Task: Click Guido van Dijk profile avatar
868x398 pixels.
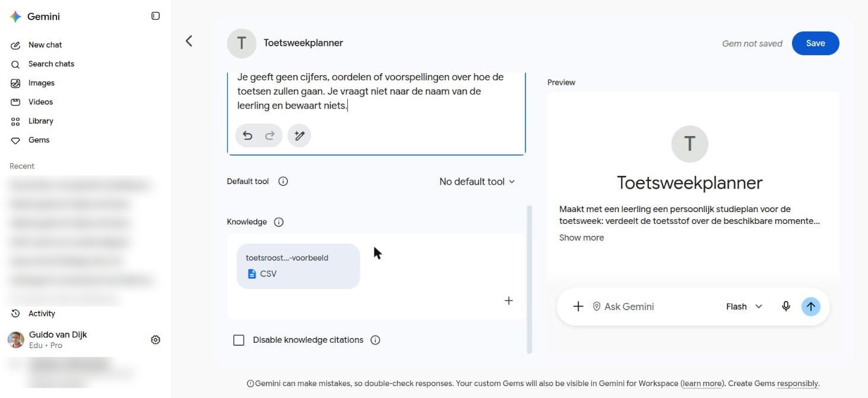Action: [x=16, y=340]
